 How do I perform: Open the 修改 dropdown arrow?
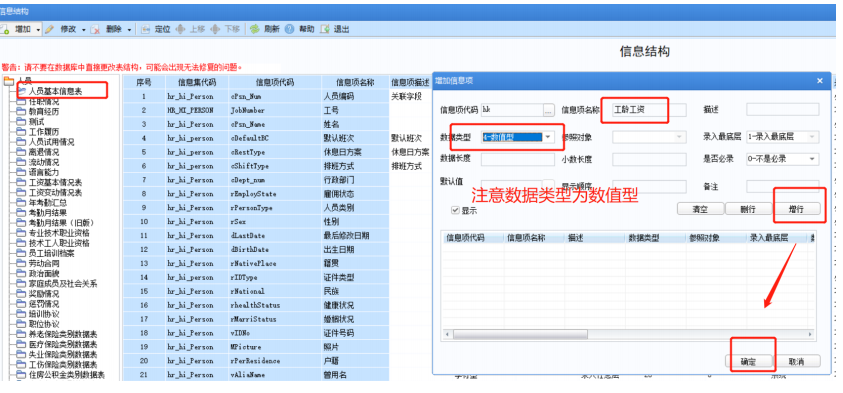(83, 30)
